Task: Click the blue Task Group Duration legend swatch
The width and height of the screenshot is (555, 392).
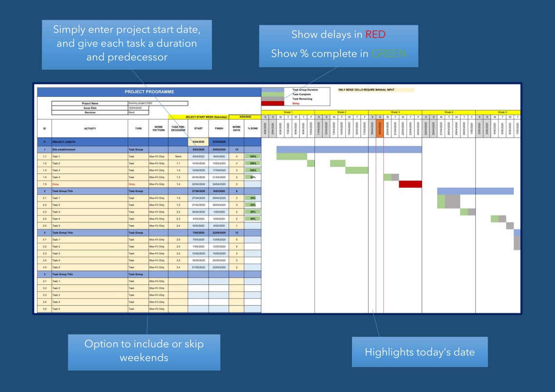Action: coord(273,90)
